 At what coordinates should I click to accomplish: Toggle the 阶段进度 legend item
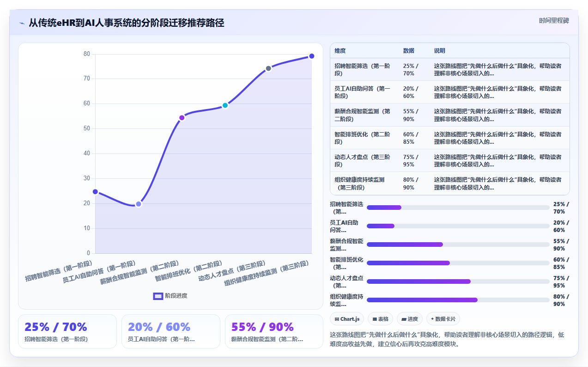[170, 296]
